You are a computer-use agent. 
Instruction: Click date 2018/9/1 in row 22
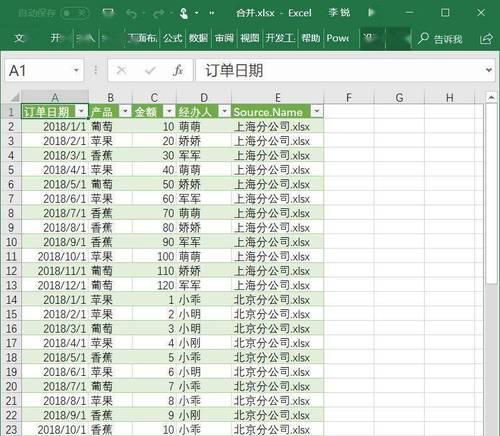55,415
